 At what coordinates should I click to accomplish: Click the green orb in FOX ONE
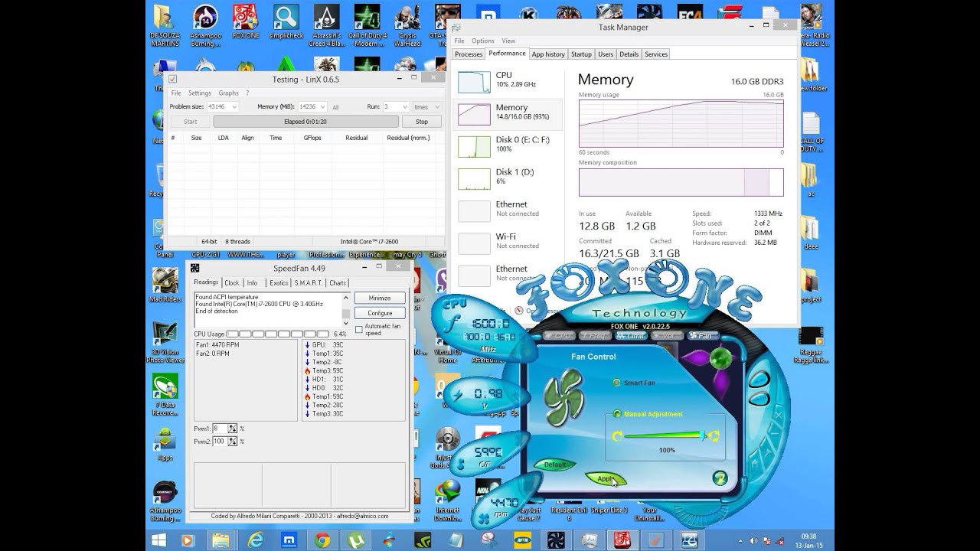click(x=719, y=357)
